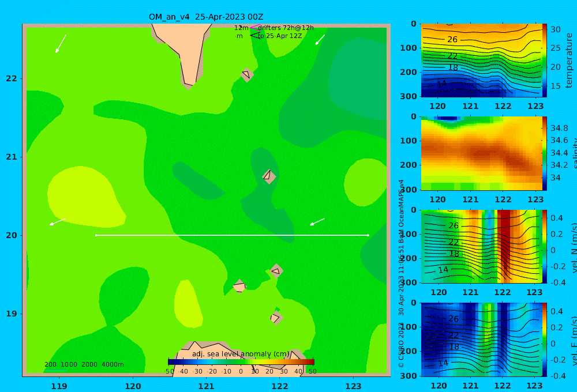Click the white transect line at 20°N
The image size is (577, 392).
click(x=232, y=235)
